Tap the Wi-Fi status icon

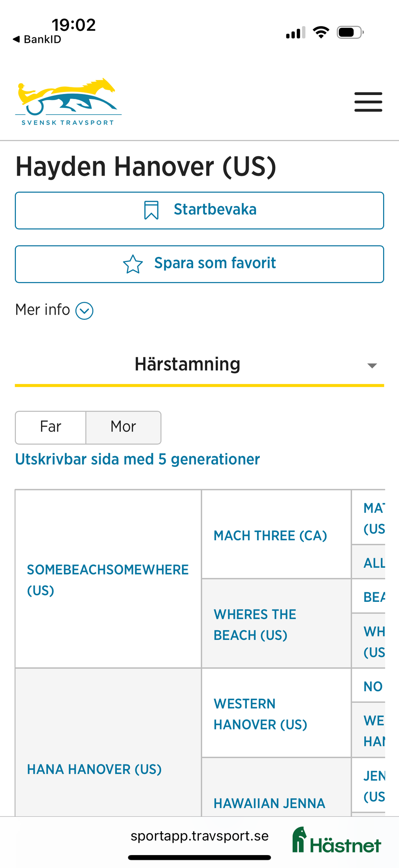(x=321, y=32)
